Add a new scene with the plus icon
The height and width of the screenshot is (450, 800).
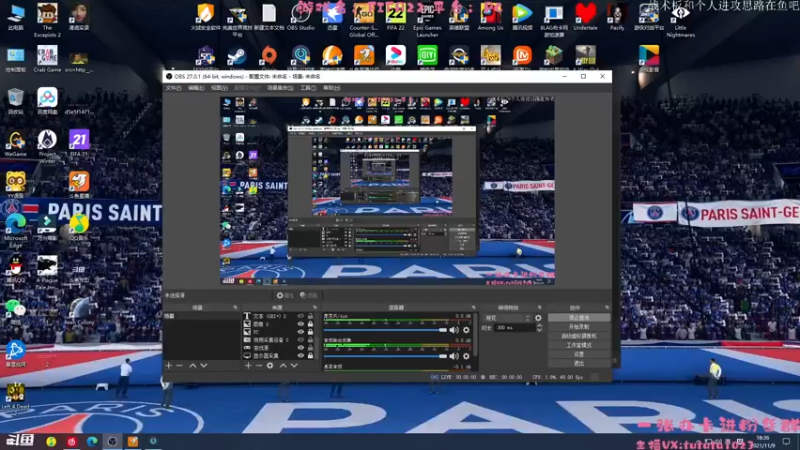click(169, 365)
